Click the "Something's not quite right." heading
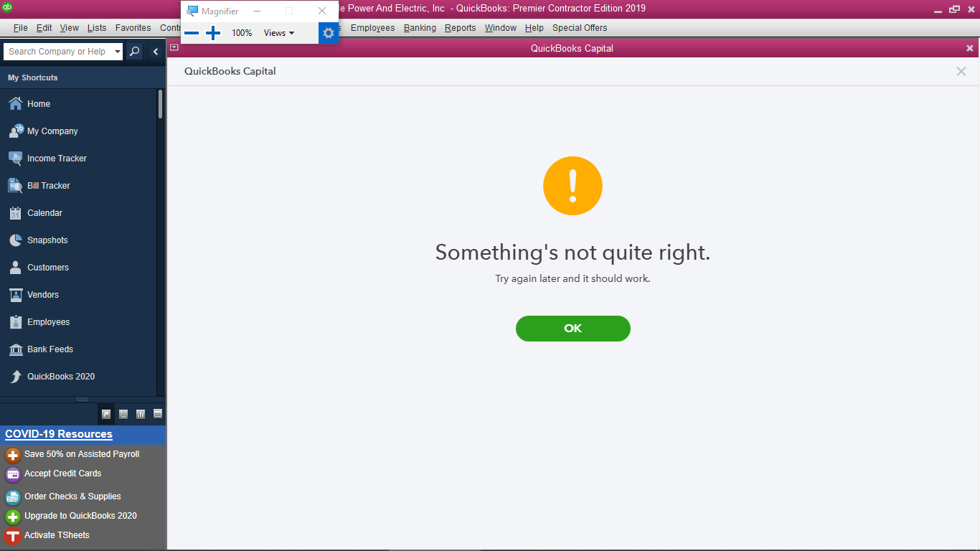Image resolution: width=980 pixels, height=551 pixels. coord(573,253)
